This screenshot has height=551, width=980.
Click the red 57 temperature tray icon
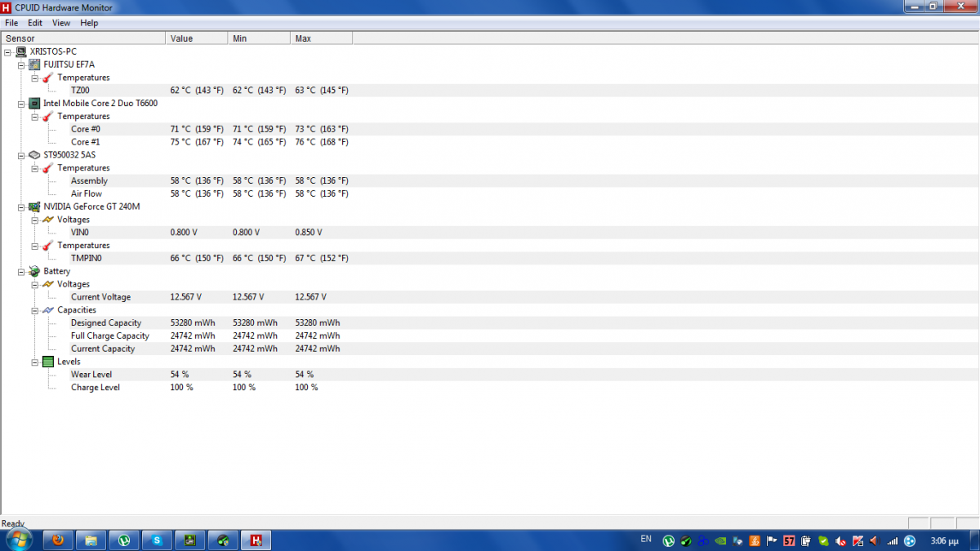pos(789,540)
